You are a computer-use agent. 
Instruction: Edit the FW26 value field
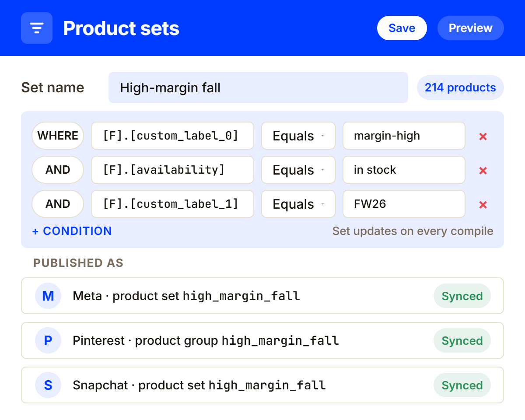[404, 204]
